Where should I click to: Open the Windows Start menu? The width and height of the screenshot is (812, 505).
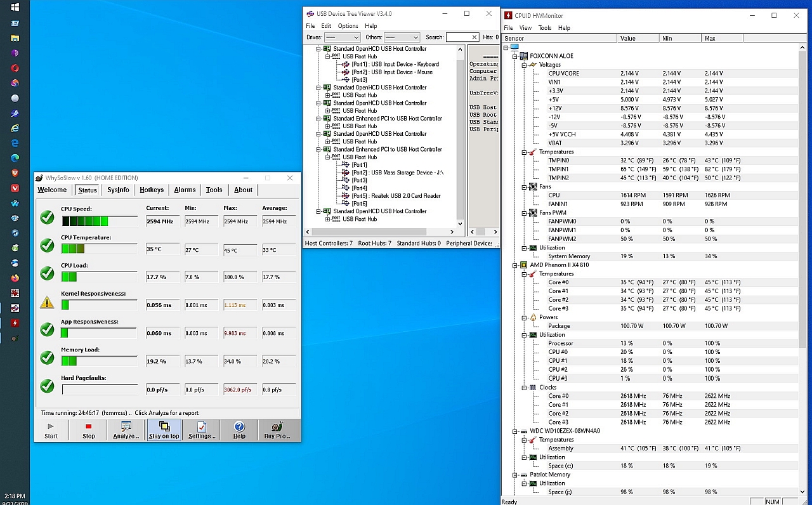tap(15, 8)
